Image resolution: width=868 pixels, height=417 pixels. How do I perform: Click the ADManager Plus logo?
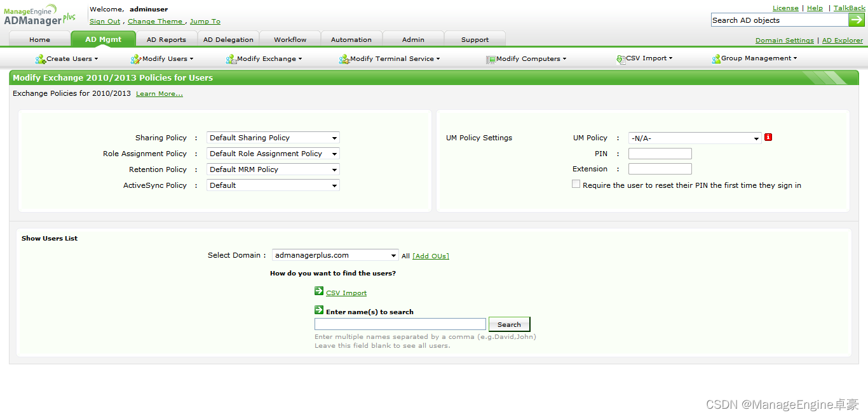click(40, 15)
